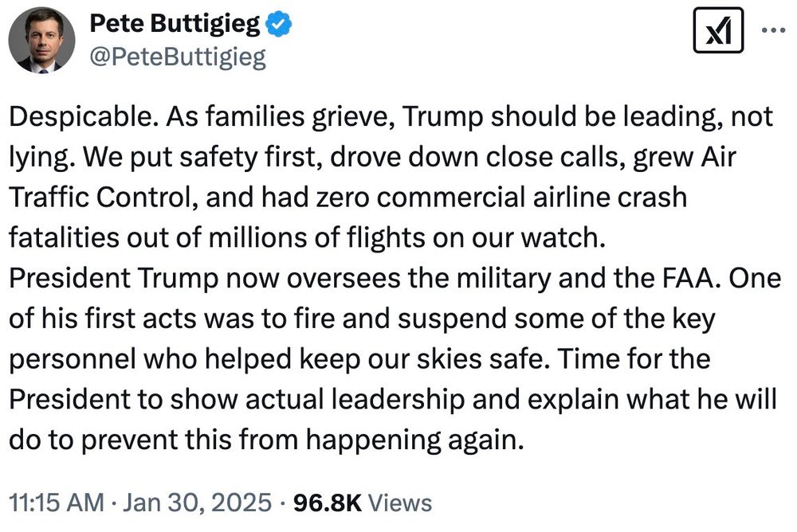Visit the @PeteButtigieg handle link
Viewport: 797px width, 532px height.
[x=178, y=57]
